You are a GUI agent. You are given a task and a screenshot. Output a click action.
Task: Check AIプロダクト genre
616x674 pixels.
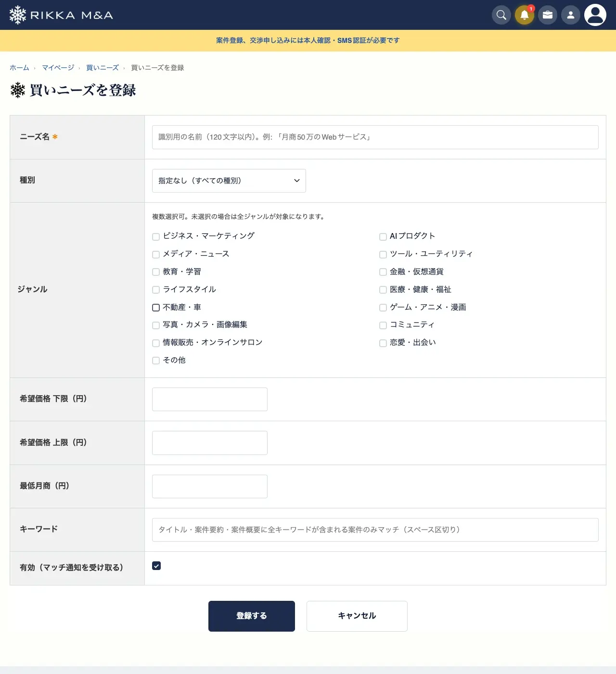pyautogui.click(x=383, y=236)
